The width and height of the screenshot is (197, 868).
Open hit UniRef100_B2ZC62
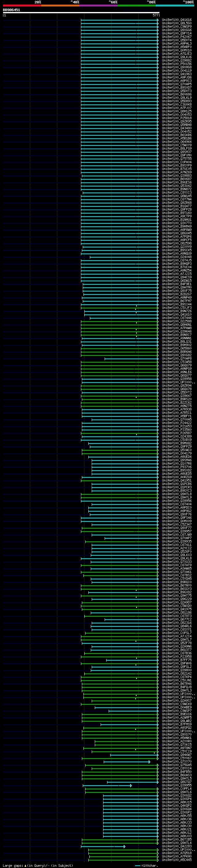click(177, 403)
